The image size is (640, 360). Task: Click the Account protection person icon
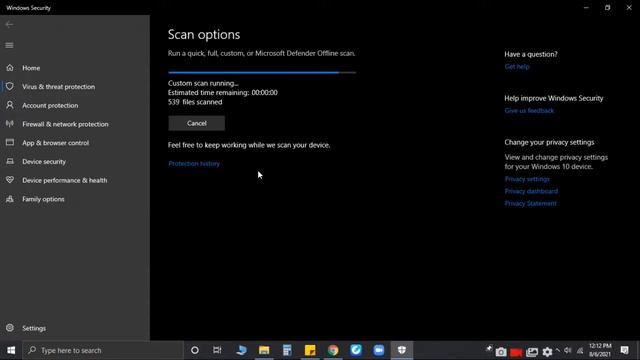10,105
